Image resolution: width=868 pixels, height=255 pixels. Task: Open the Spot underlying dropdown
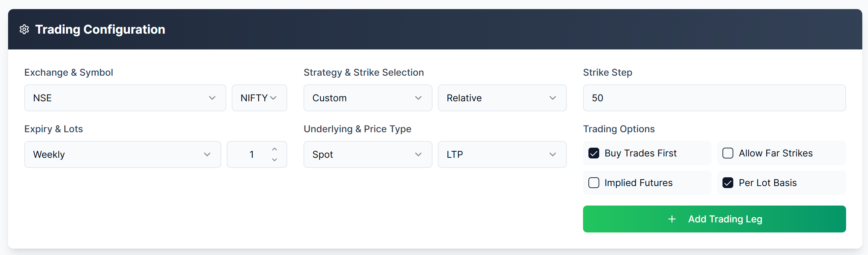(367, 154)
